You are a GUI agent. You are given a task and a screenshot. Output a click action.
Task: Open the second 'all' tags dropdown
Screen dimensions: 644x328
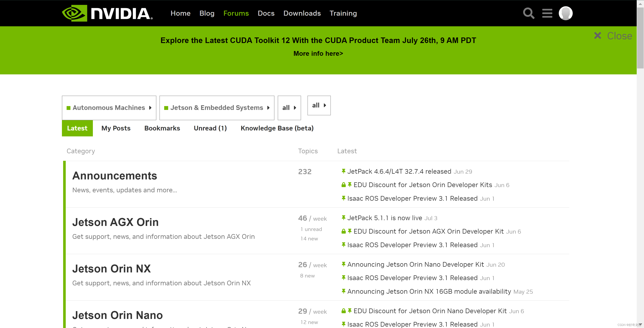pyautogui.click(x=319, y=105)
